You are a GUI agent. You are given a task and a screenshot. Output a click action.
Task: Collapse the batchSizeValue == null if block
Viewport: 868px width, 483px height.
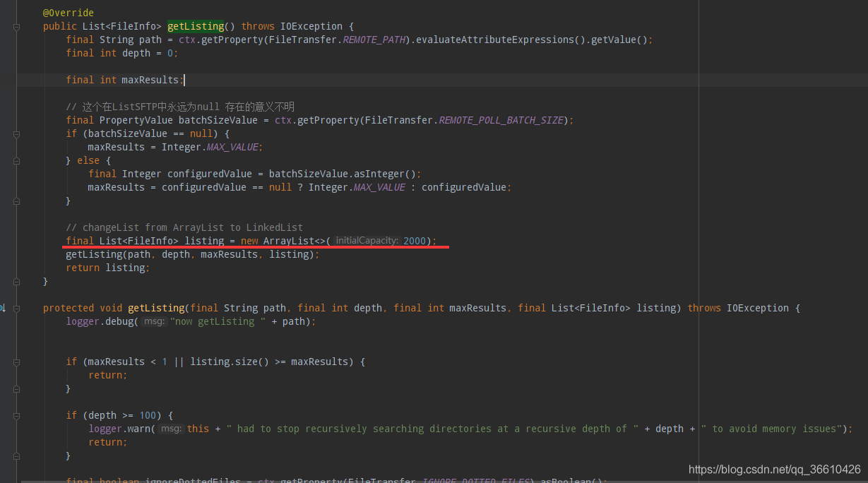[16, 134]
